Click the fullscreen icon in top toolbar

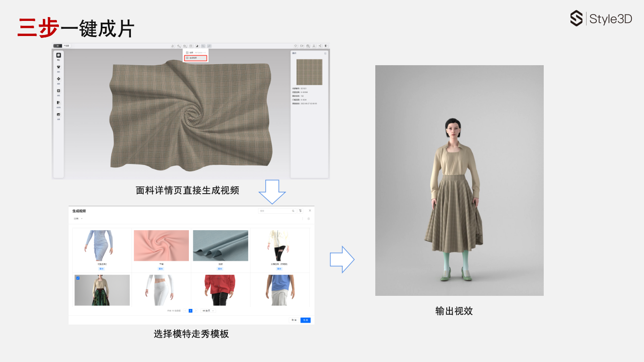191,46
